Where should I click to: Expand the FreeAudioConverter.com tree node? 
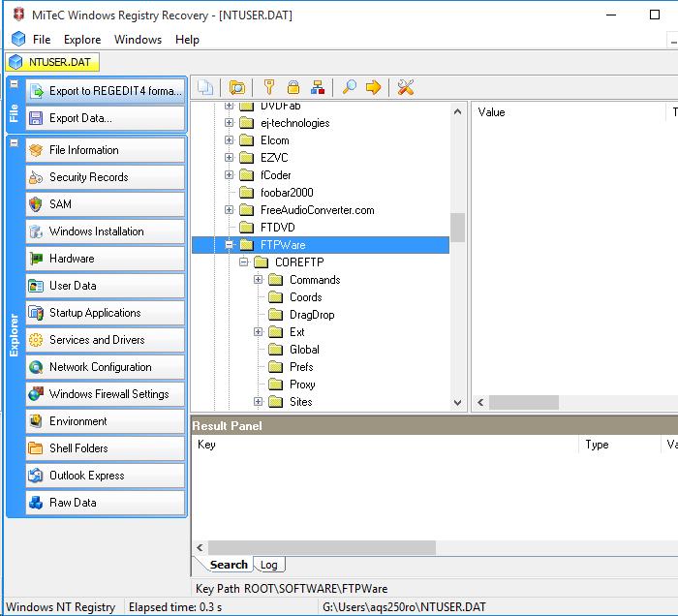[230, 209]
